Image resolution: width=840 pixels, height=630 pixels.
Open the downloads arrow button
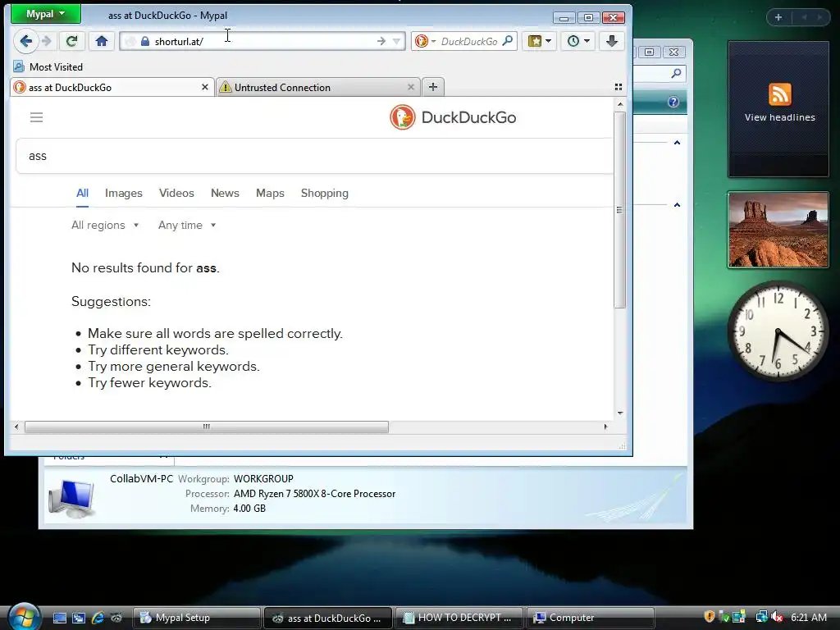(612, 41)
